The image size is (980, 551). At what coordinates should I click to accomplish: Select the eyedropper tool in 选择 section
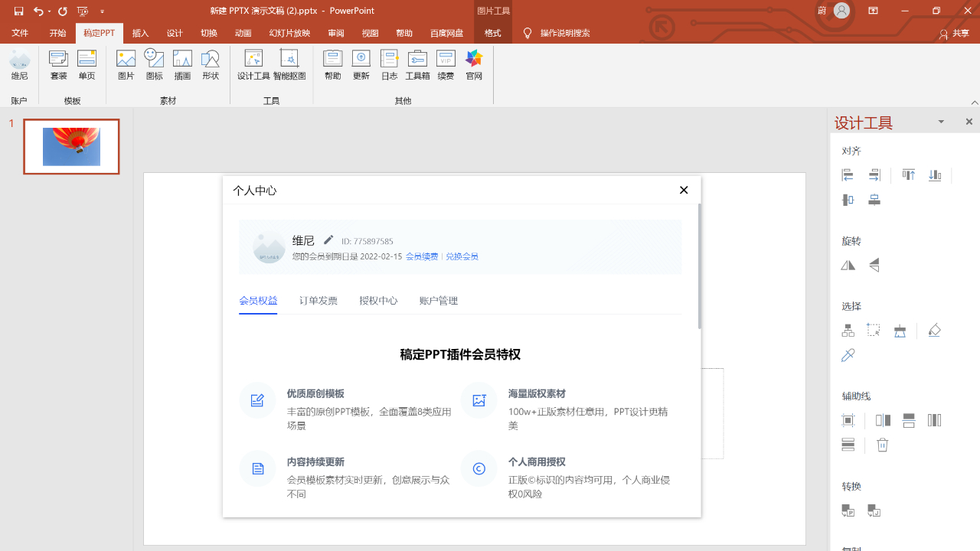coord(848,355)
